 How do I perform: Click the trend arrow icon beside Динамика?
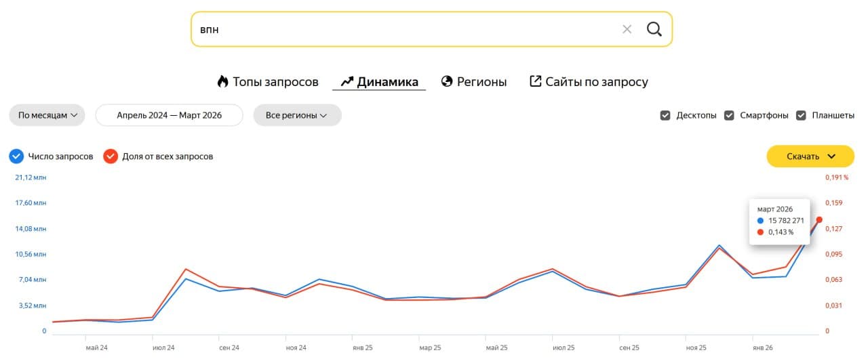347,82
